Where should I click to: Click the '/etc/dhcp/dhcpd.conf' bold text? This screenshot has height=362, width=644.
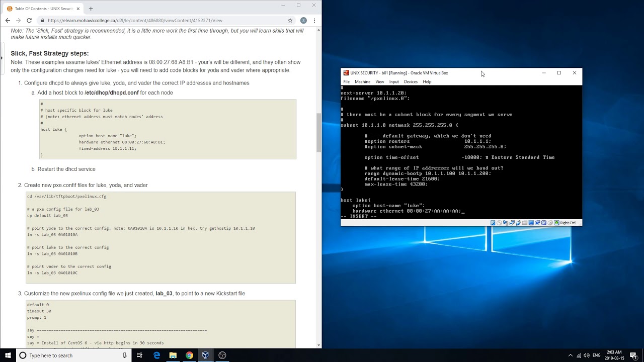(x=112, y=93)
